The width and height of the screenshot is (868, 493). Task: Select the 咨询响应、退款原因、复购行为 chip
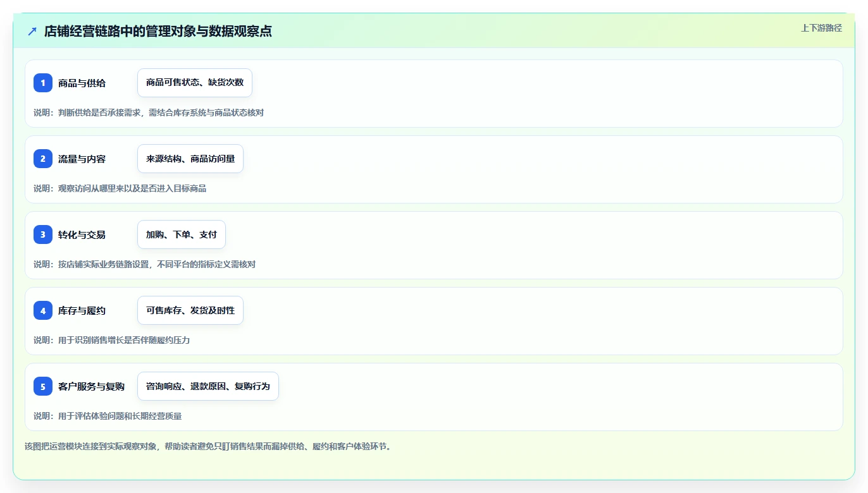click(x=208, y=386)
